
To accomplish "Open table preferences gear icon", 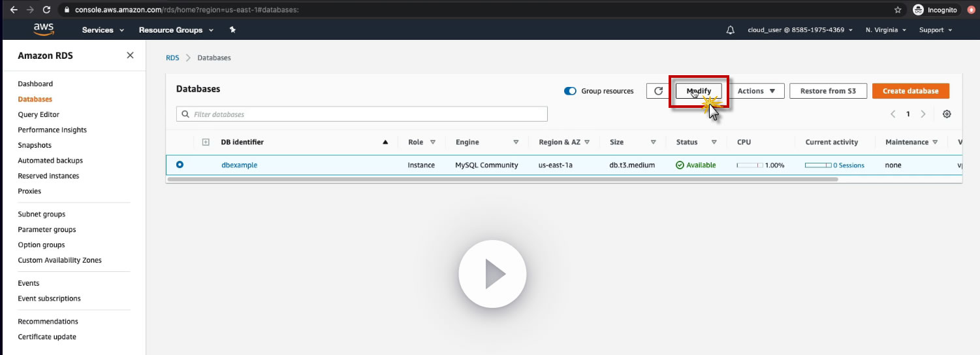I will pyautogui.click(x=947, y=114).
